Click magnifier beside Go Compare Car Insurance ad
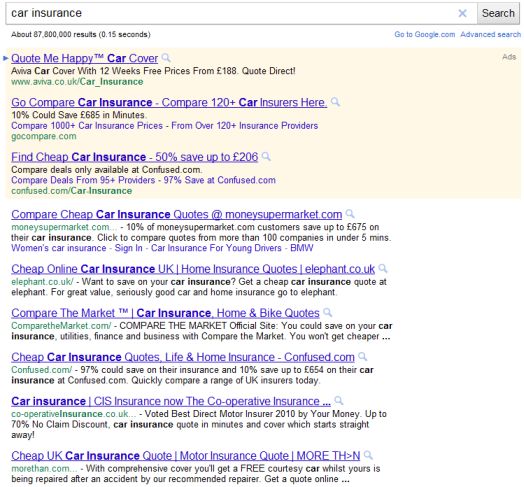Image resolution: width=524 pixels, height=487 pixels. [x=335, y=102]
